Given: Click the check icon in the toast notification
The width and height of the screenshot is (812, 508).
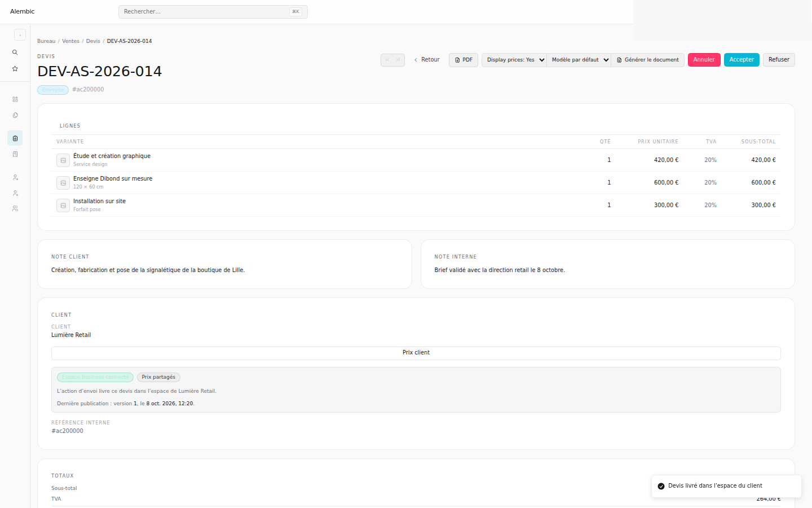Looking at the screenshot, I should [661, 486].
